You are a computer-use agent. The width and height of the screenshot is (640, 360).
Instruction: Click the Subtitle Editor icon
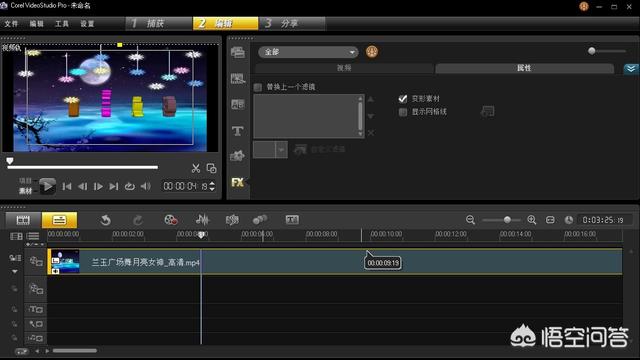click(x=292, y=220)
